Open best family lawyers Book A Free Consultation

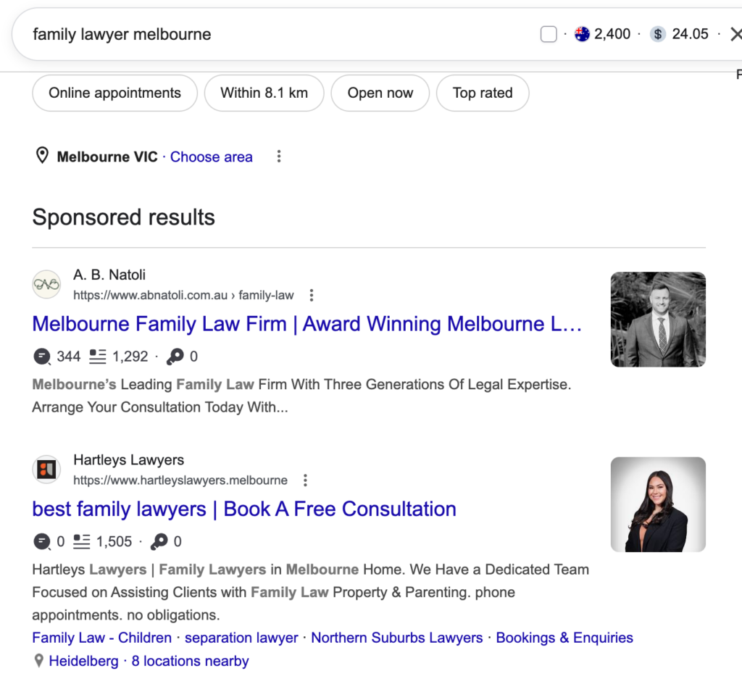(x=244, y=509)
